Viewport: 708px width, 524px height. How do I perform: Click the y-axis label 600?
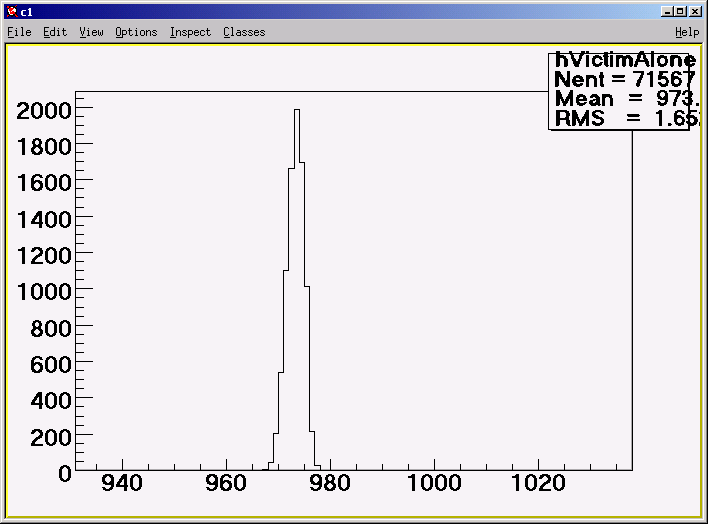(51, 365)
